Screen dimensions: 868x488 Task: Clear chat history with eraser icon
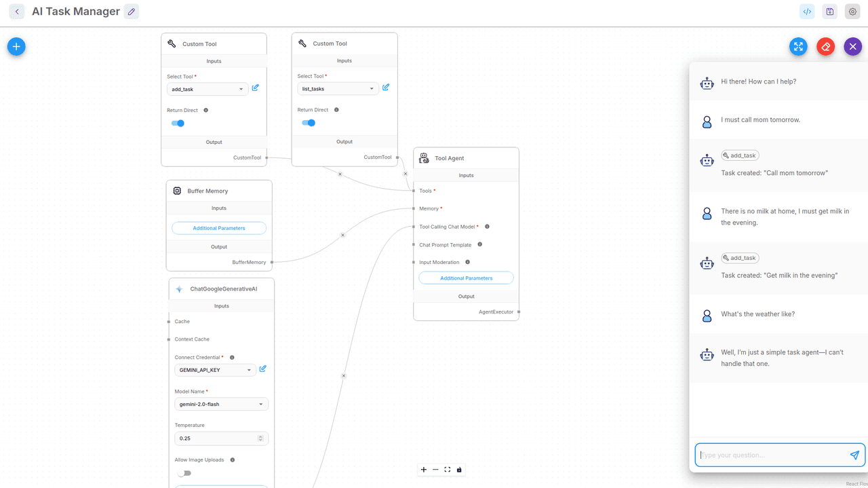click(825, 46)
